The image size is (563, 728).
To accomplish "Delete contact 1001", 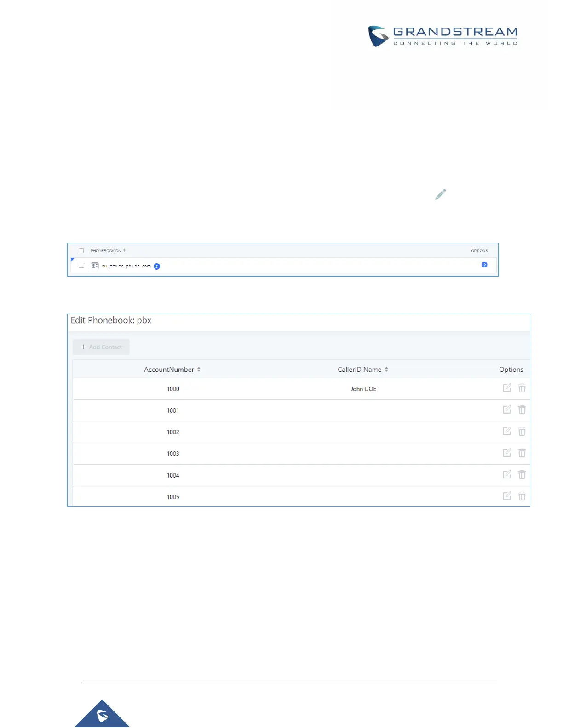I will click(522, 409).
